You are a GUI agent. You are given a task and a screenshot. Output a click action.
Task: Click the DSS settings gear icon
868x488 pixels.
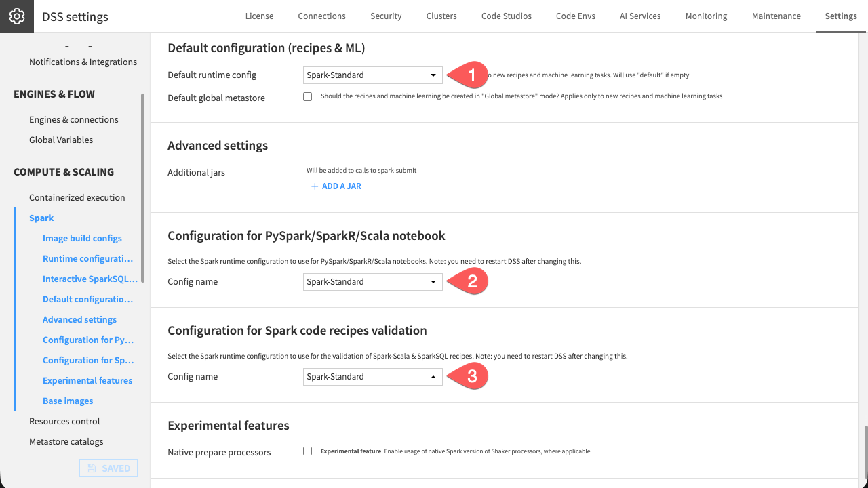(17, 16)
